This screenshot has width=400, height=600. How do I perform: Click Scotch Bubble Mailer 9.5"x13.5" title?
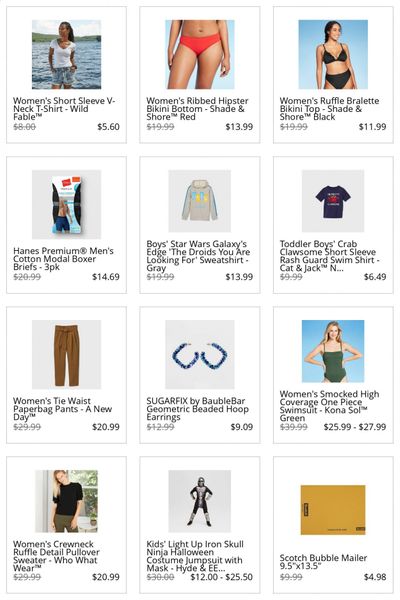tap(323, 561)
